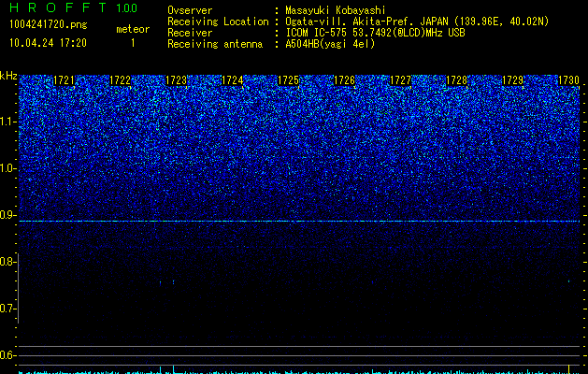Click the meteor label
This screenshot has width=588, height=374.
click(133, 29)
